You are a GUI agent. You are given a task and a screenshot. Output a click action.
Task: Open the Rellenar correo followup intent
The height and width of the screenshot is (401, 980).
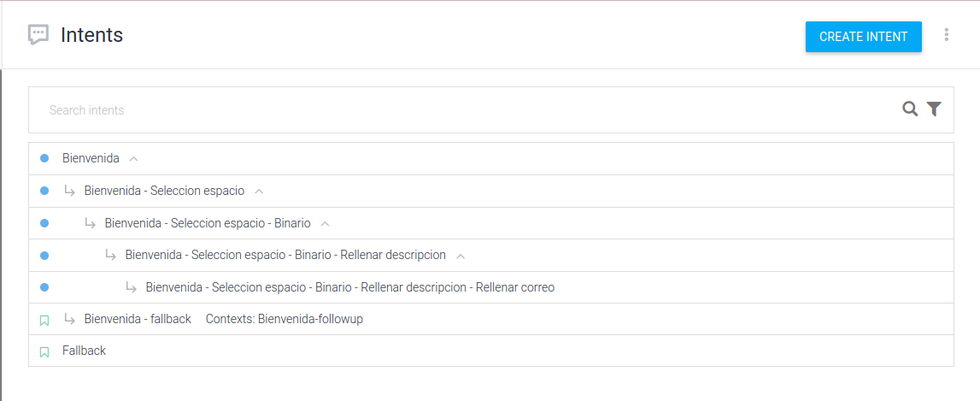tap(349, 287)
